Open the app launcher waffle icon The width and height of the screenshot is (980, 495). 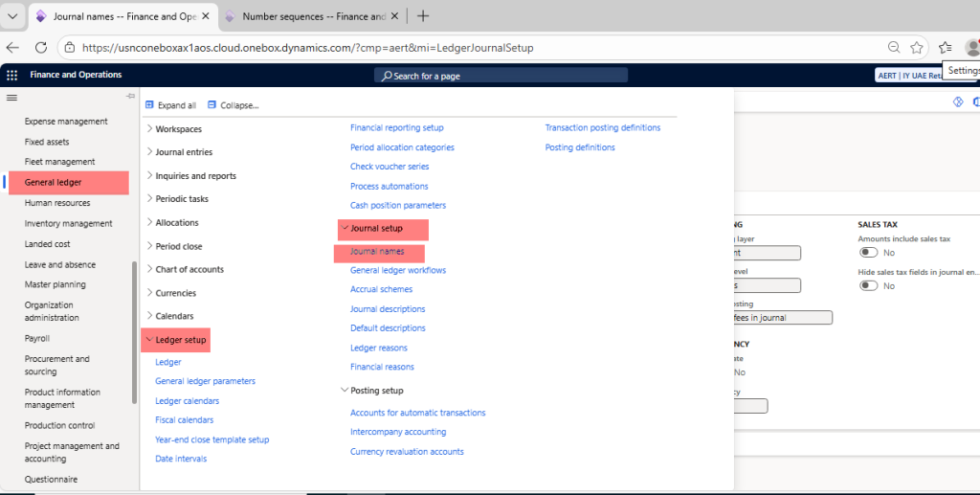[x=11, y=75]
